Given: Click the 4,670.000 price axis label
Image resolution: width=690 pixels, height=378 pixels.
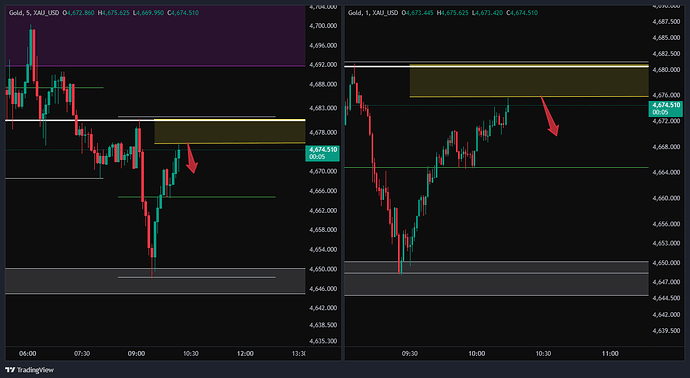Looking at the screenshot, I should coord(323,171).
